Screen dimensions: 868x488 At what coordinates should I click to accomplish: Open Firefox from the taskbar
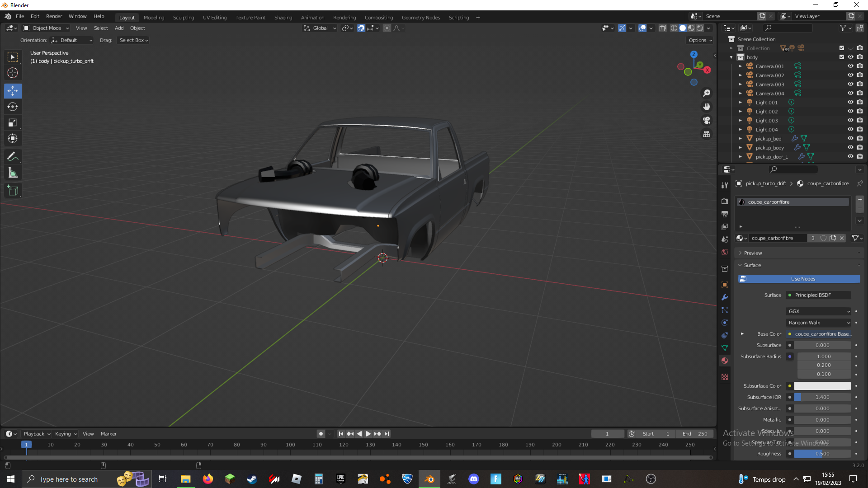click(x=208, y=479)
